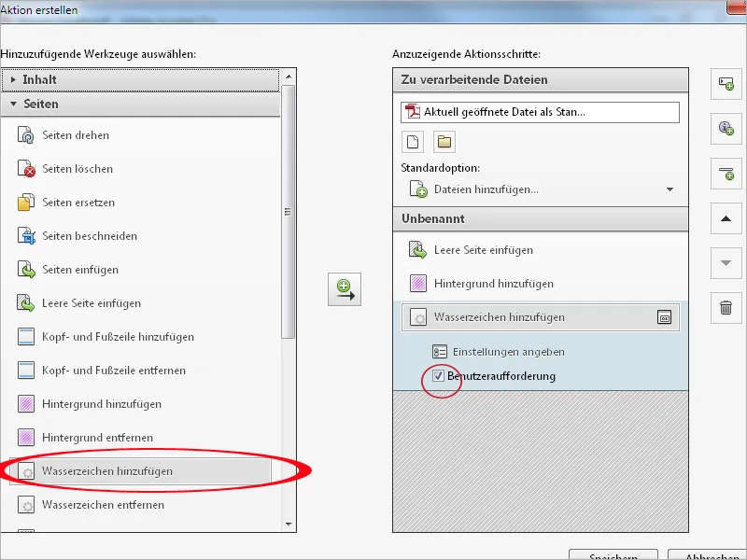Click the Wasserzeichen entfernen icon
The width and height of the screenshot is (747, 560).
(x=26, y=504)
